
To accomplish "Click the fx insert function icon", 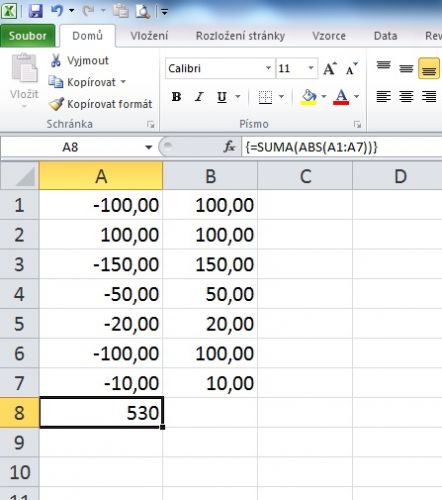I will point(229,147).
